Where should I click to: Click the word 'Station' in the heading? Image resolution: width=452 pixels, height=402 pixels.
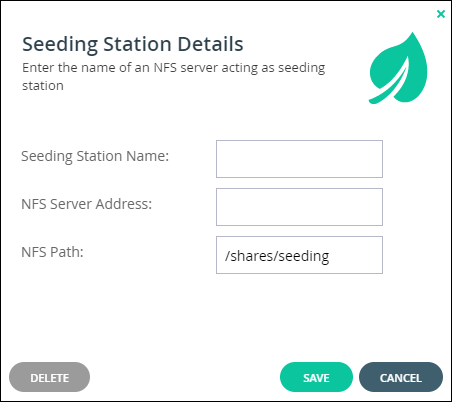(x=137, y=44)
